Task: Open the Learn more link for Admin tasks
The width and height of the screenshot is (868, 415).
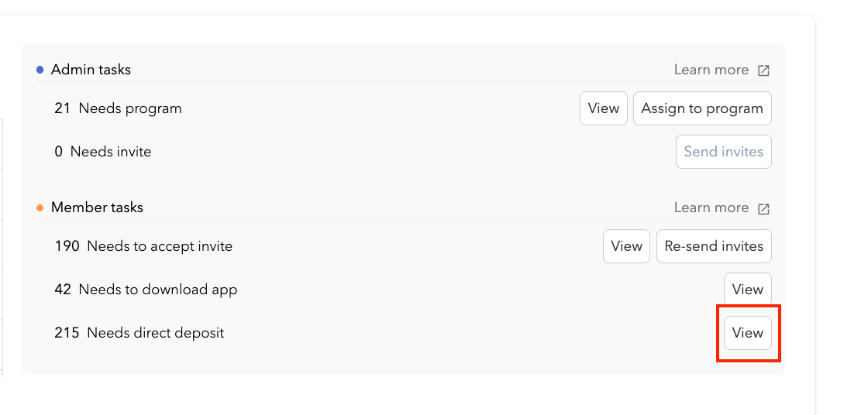Action: tap(711, 70)
